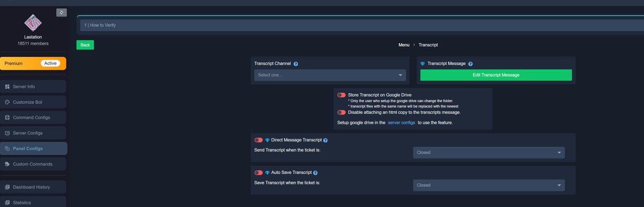This screenshot has height=207, width=644.
Task: Click the Server Info grid icon
Action: pos(8,87)
